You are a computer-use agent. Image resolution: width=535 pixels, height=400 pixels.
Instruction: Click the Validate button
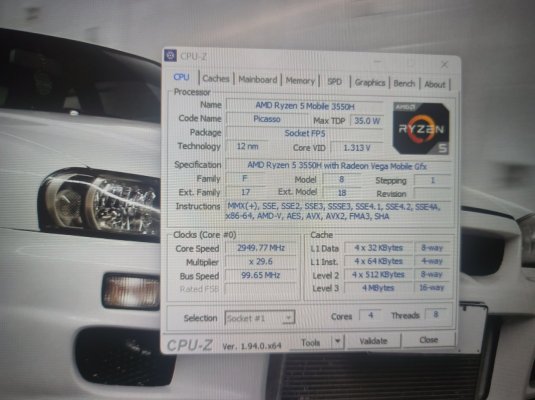[373, 341]
